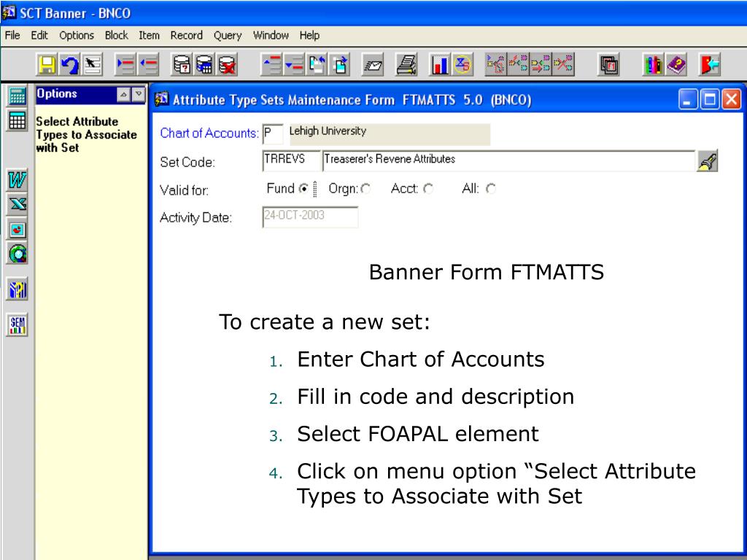This screenshot has height=560, width=747.
Task: Click the blue Chart of Accounts label
Action: [209, 133]
